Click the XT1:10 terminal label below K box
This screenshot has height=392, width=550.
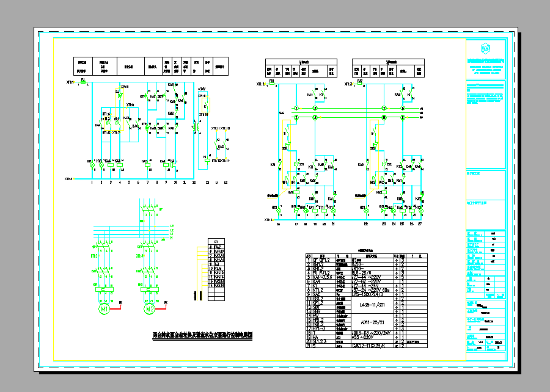pos(204,115)
